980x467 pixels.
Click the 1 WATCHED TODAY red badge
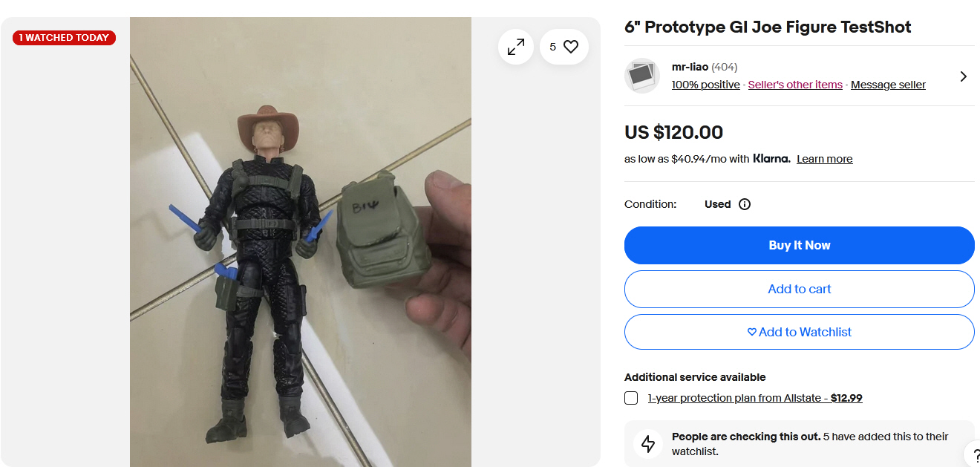pos(64,37)
